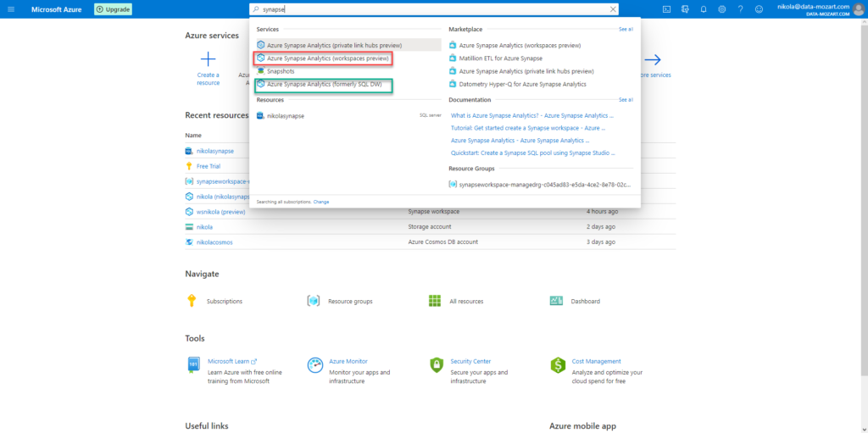Open help question mark icon
Screen dimensions: 868x433
click(x=740, y=9)
